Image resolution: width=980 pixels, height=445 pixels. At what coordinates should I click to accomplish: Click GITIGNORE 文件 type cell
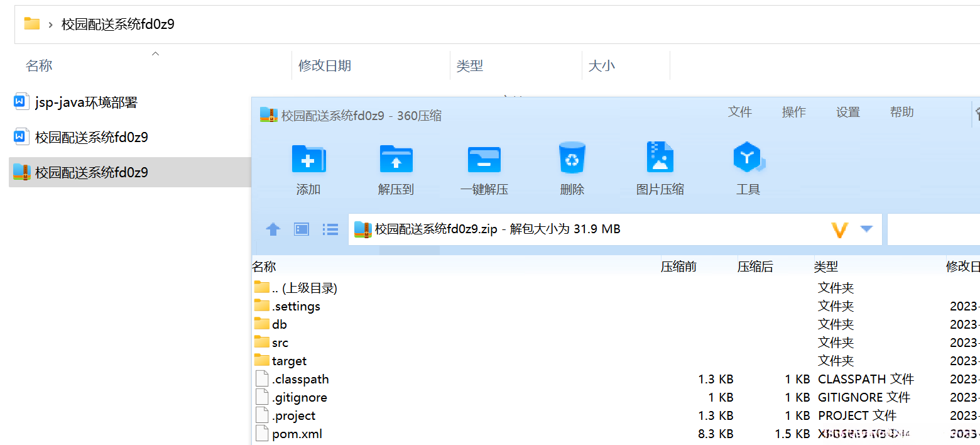[864, 397]
